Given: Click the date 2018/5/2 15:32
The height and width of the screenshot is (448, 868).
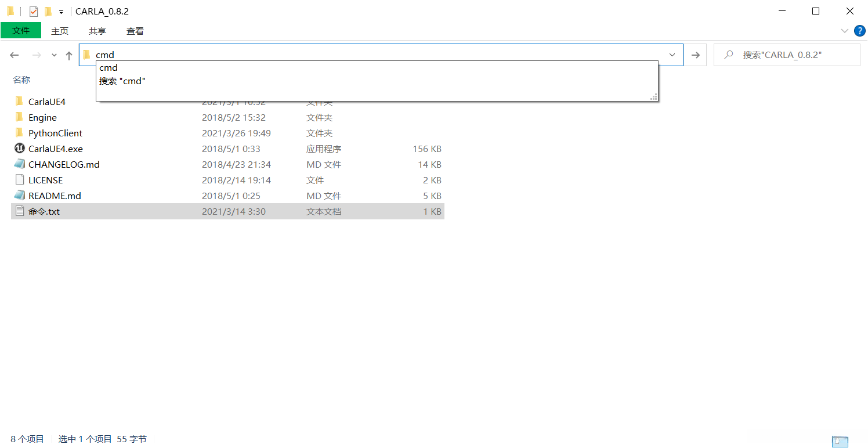Looking at the screenshot, I should pyautogui.click(x=234, y=117).
